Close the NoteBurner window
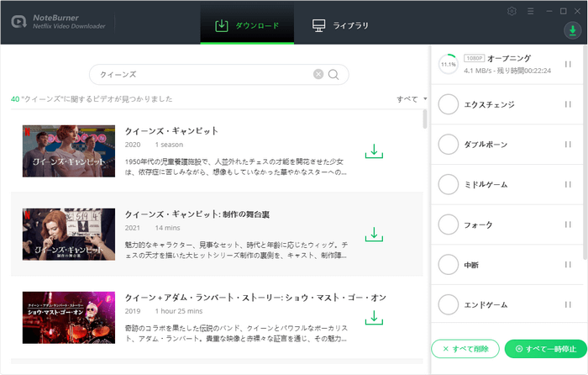Viewport: 588px width, 375px height. (x=578, y=11)
